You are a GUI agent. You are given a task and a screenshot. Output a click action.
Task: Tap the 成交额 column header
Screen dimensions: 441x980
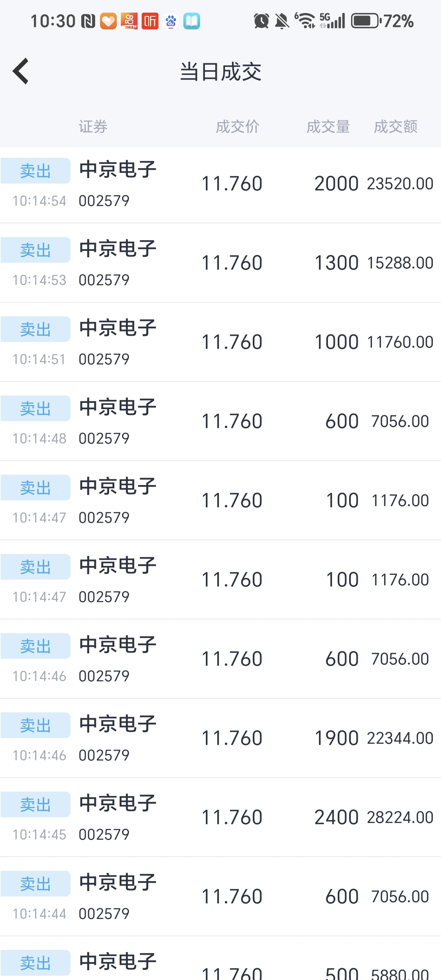pos(395,127)
